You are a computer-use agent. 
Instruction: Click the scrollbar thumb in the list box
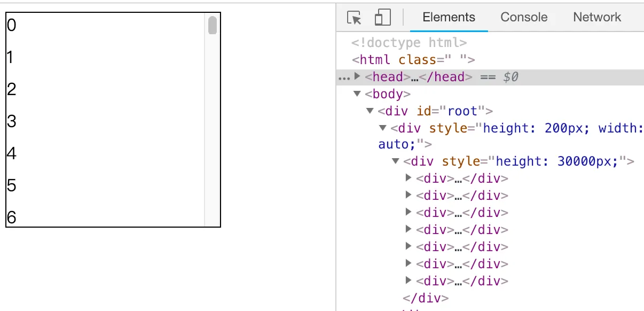click(213, 25)
